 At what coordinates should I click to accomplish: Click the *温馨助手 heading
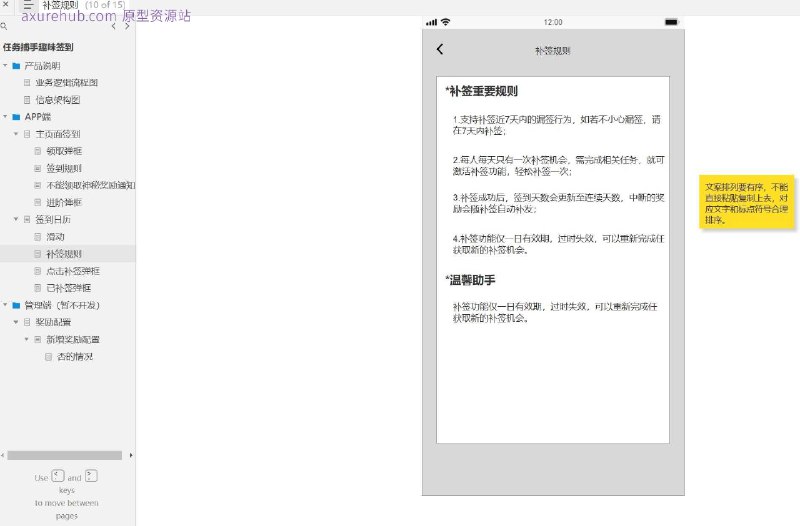[470, 280]
